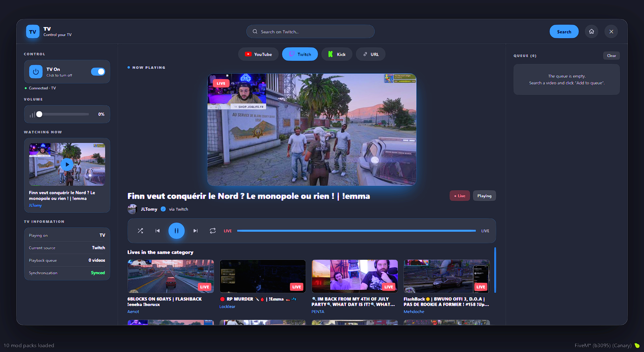Screen dimensions: 644x352
Task: Click the 0% volume value
Action: [101, 114]
